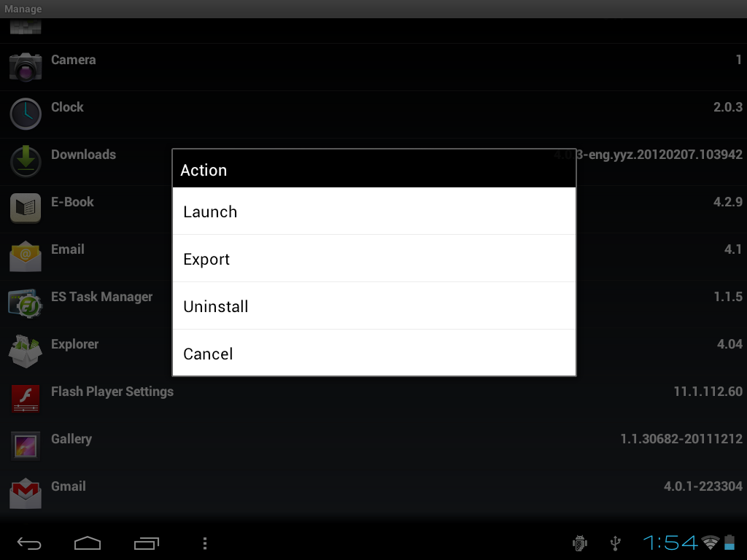Open the recent apps button

[x=146, y=543]
